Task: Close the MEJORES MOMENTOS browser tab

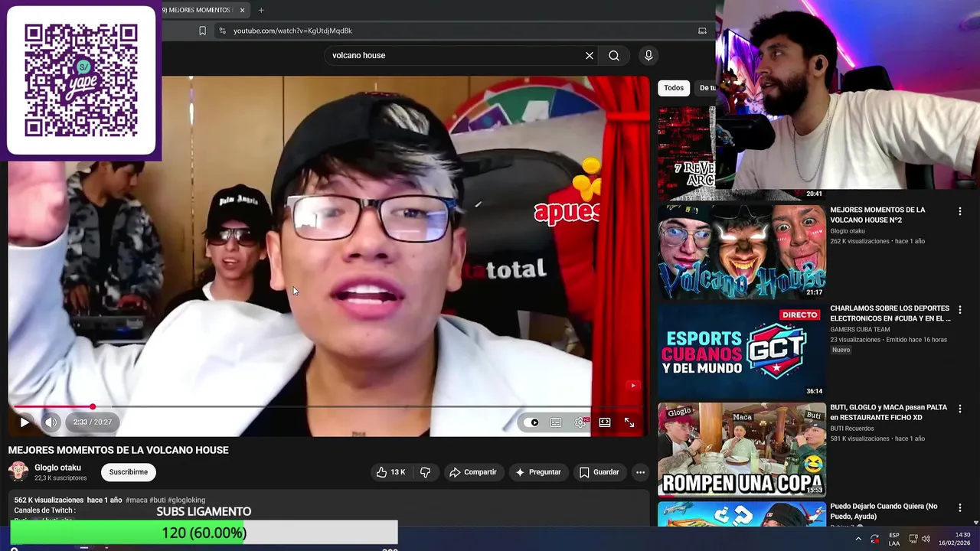Action: [243, 10]
